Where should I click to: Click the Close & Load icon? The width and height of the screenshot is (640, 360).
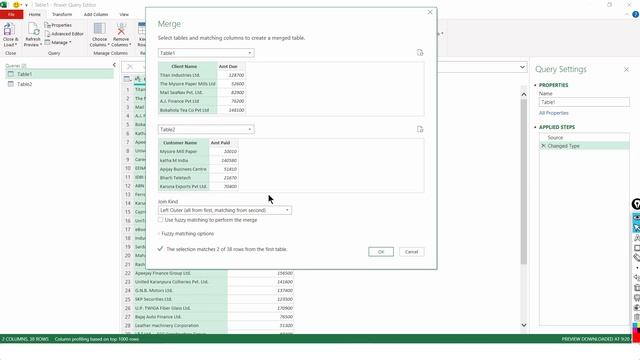point(9,29)
